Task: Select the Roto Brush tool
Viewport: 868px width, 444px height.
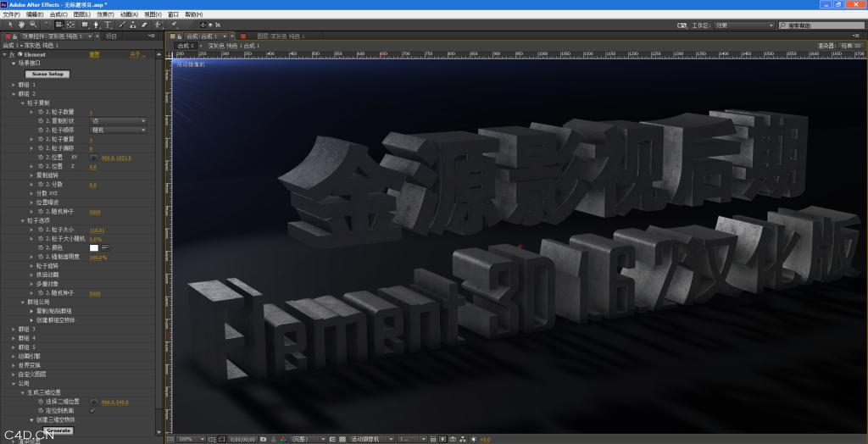Action: pyautogui.click(x=159, y=25)
